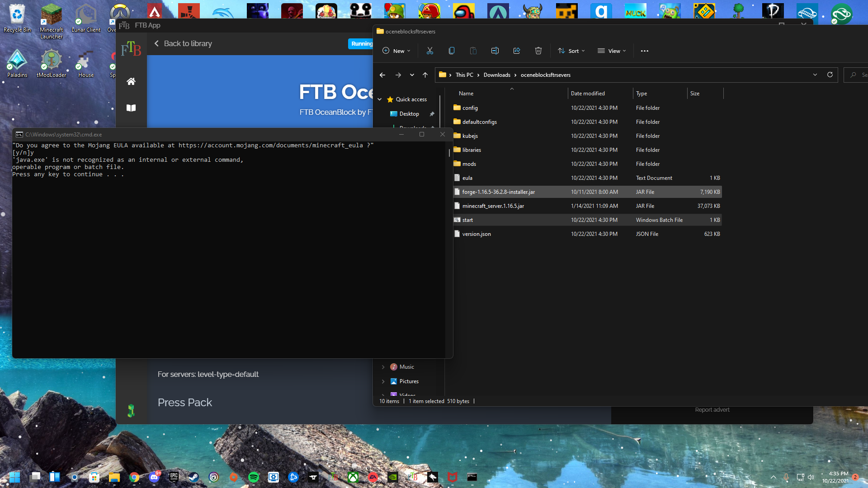Click Desktop under Quick access

[409, 114]
